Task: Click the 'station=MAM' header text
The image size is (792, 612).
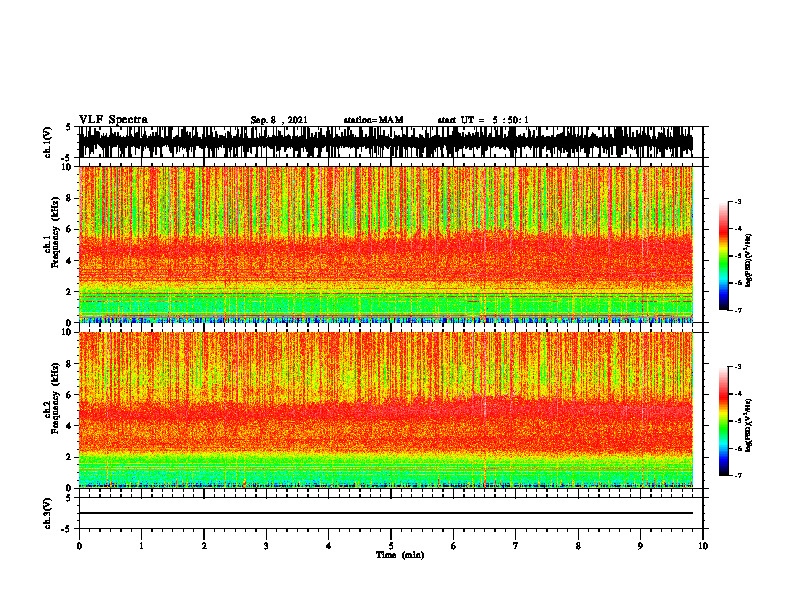Action: (373, 120)
